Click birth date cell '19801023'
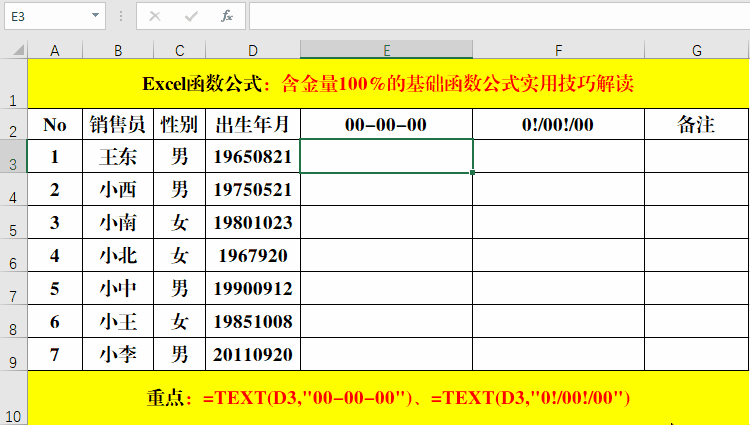Screen dimensions: 750x425 pos(253,222)
